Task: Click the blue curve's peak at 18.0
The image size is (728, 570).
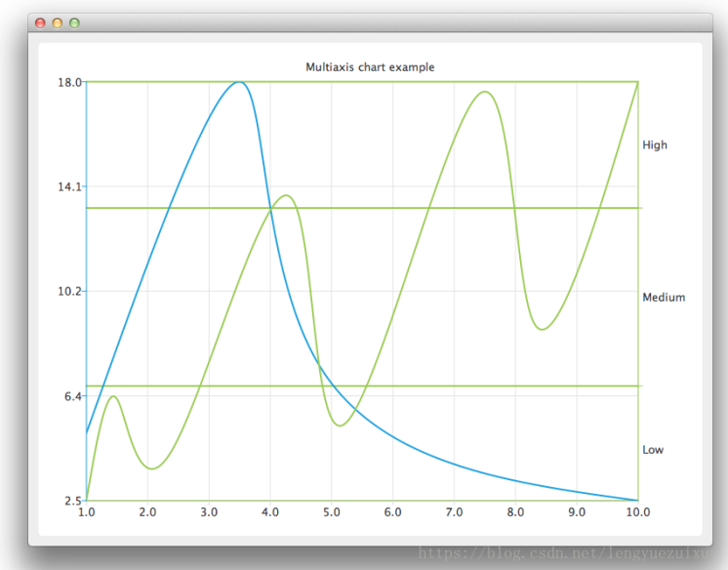Action: pyautogui.click(x=239, y=82)
